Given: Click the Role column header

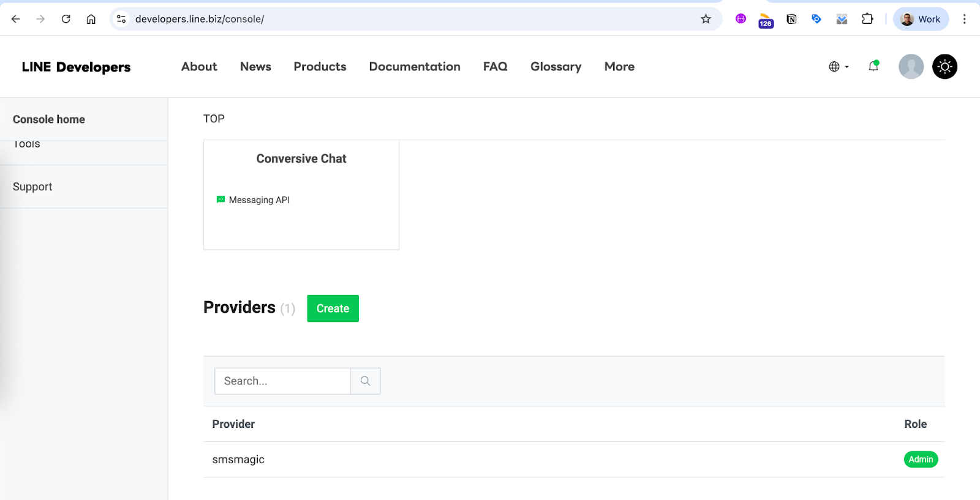Looking at the screenshot, I should 915,424.
